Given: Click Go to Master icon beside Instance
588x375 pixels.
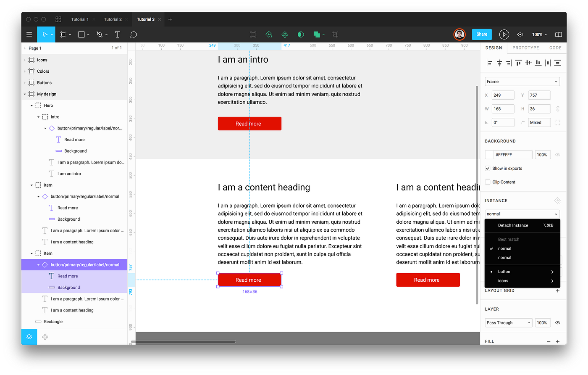Looking at the screenshot, I should (x=557, y=201).
